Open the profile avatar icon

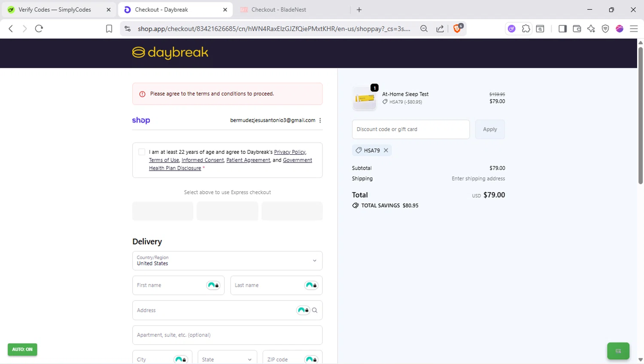tap(620, 29)
